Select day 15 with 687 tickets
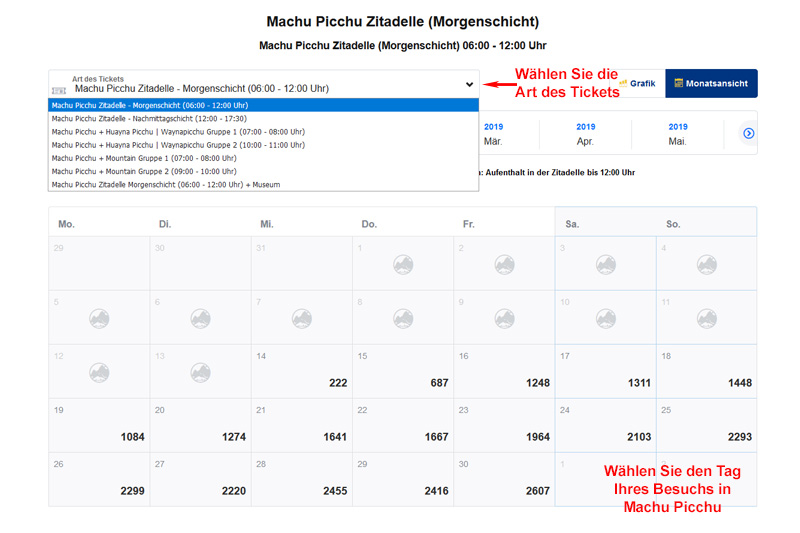The image size is (800, 533). tap(403, 371)
